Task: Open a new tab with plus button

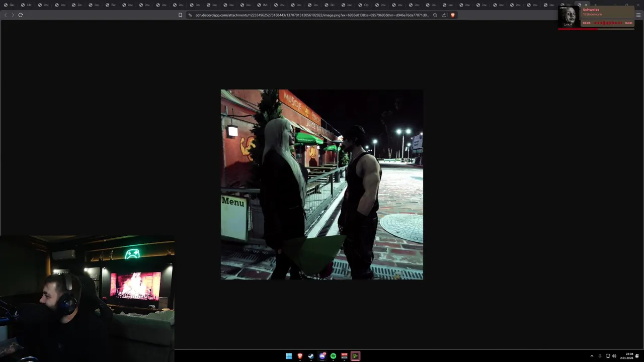Action: point(595,5)
